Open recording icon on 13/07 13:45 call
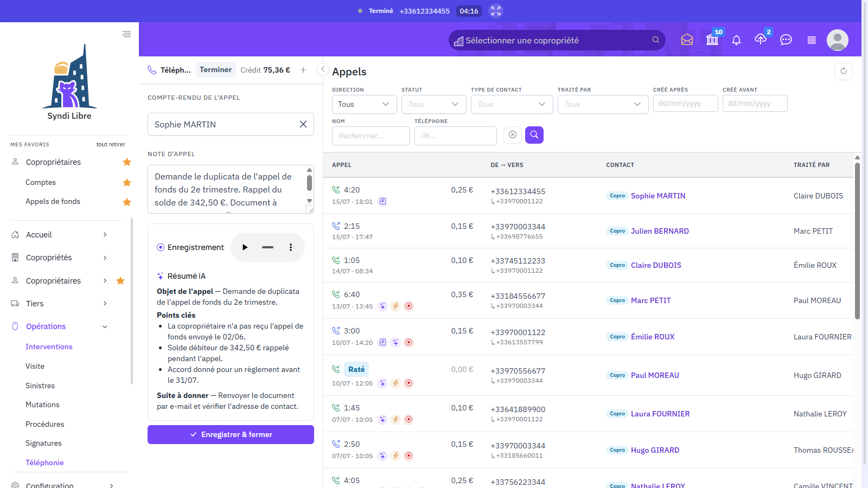 point(409,306)
